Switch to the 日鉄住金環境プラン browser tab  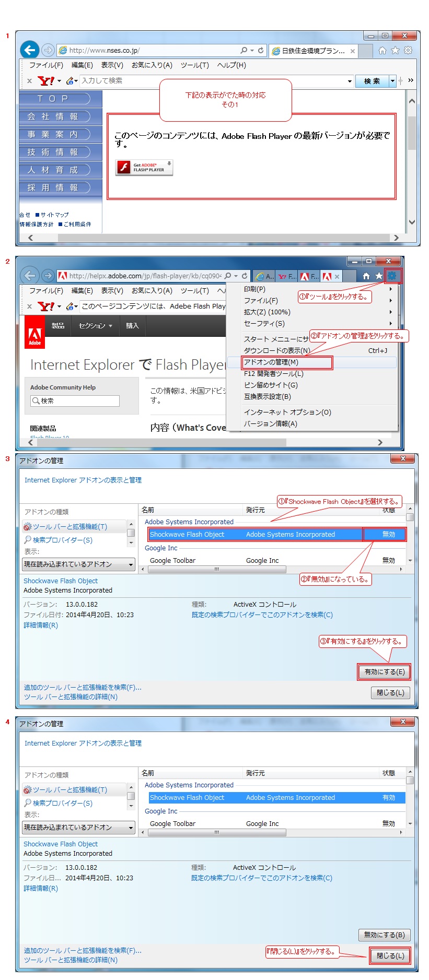point(314,51)
